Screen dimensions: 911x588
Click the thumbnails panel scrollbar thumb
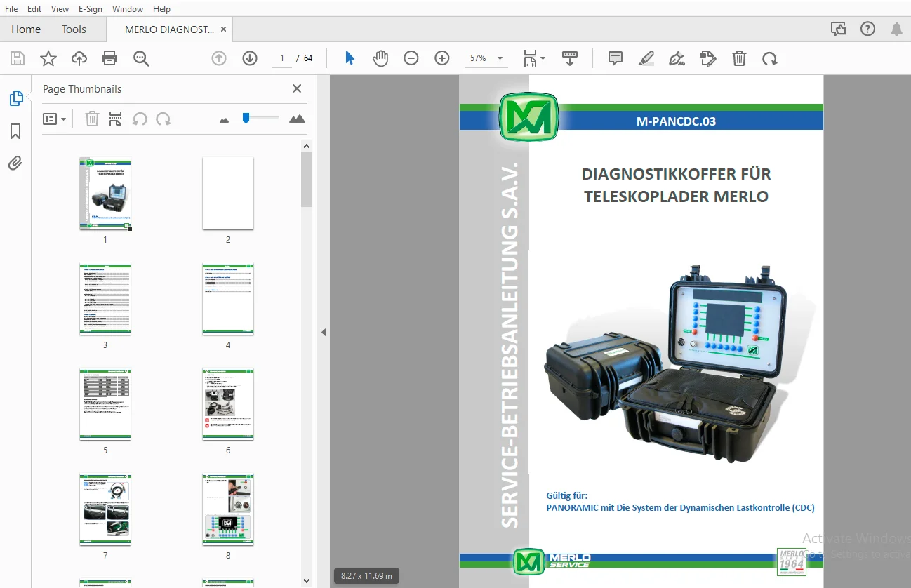click(306, 179)
